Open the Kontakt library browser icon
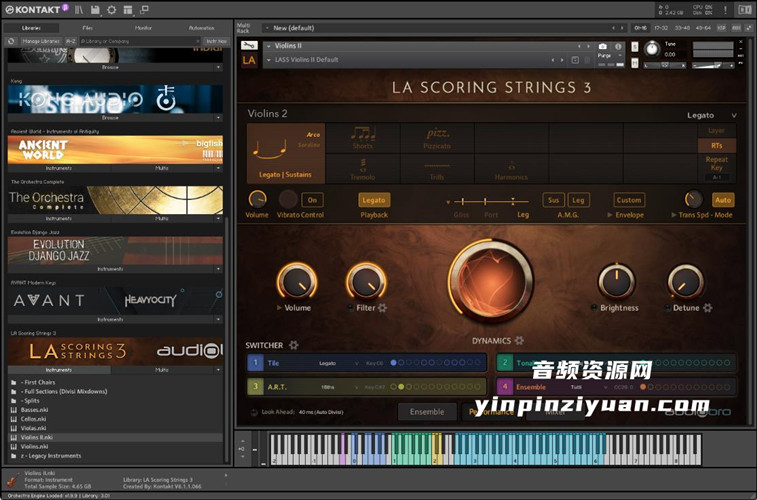This screenshot has width=757, height=500. (79, 10)
